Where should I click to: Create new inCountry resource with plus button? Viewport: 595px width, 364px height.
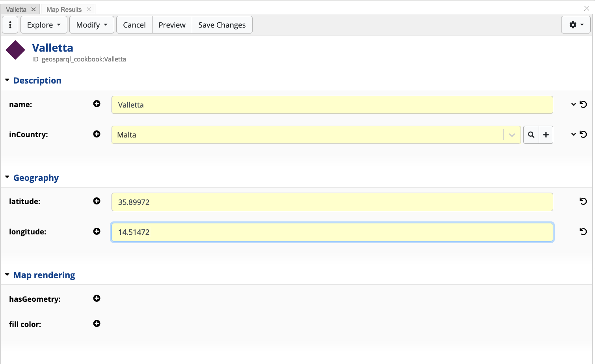tap(546, 135)
